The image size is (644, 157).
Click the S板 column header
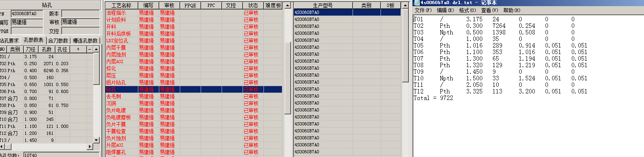pos(391,5)
